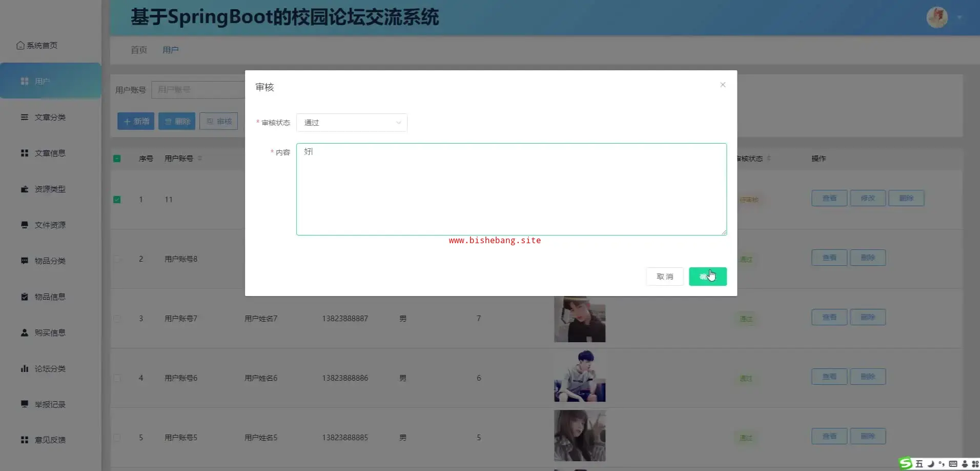Go to 首页 in the breadcrumb

click(139, 50)
